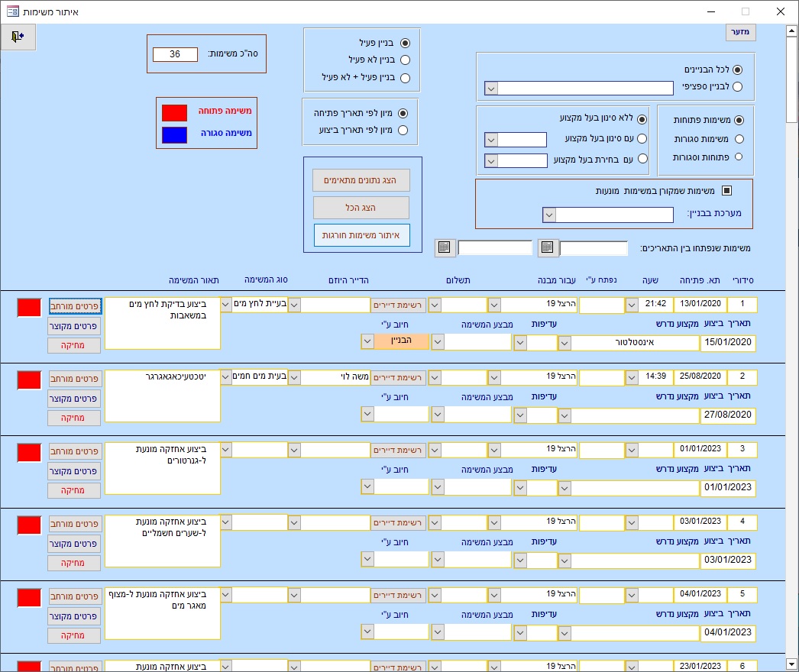This screenshot has height=672, width=799.
Task: Select לבניין ספציפי radio button
Action: [737, 87]
